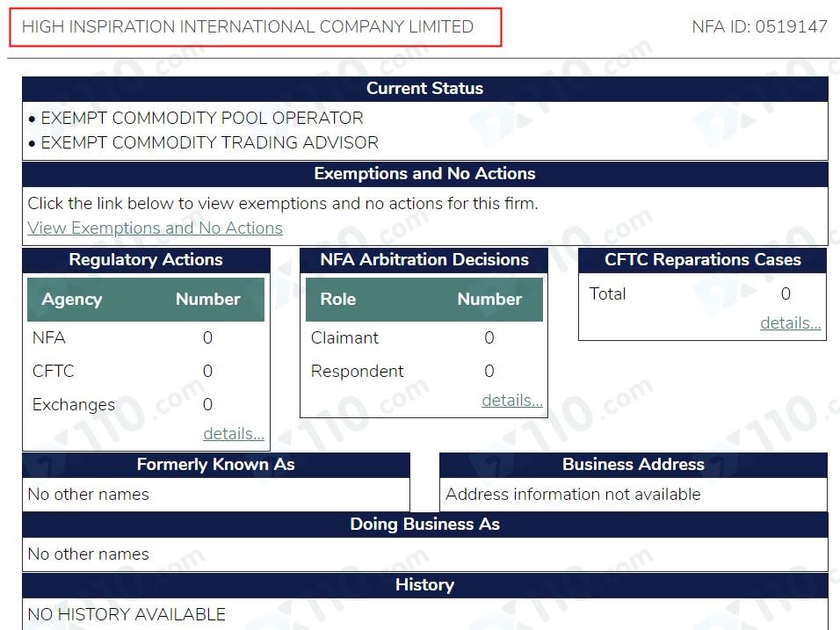
Task: Click the History section header
Action: pos(424,585)
